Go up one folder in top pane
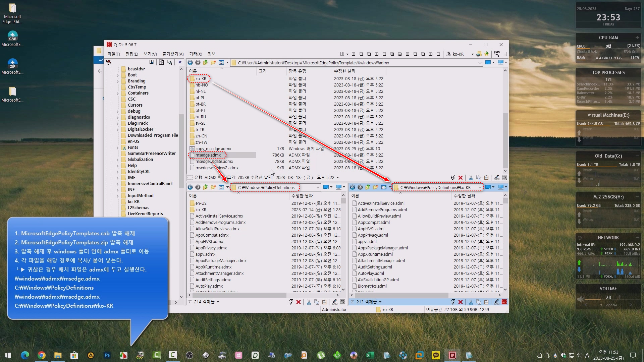 click(205, 63)
